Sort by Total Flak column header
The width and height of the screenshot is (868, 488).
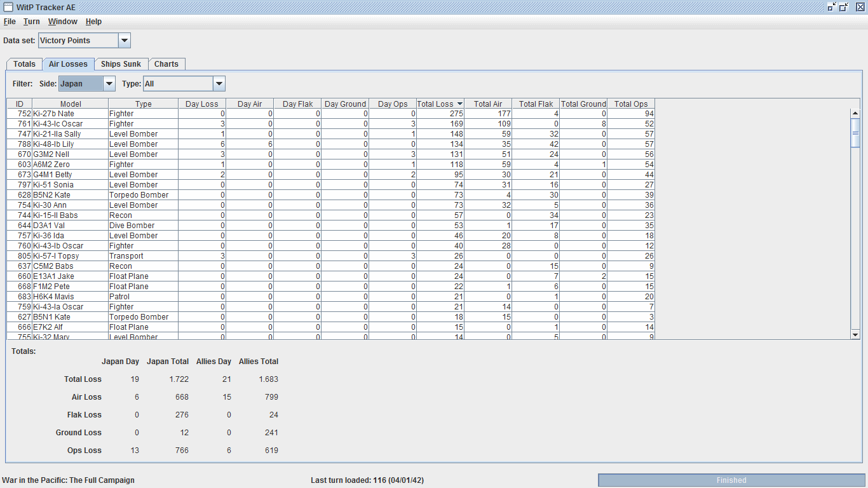click(x=536, y=104)
